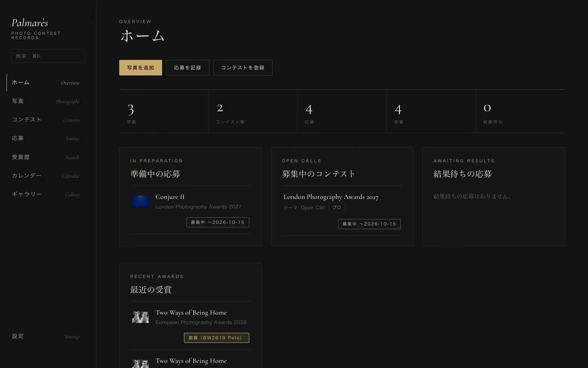Click the テーマ: Open Call text
Viewport: 588px width, 368px height.
[304, 208]
